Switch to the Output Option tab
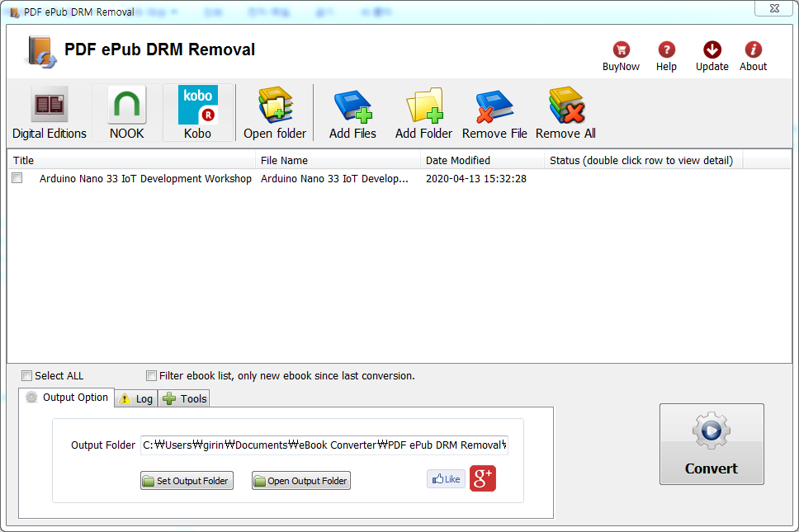This screenshot has height=532, width=799. tap(67, 398)
